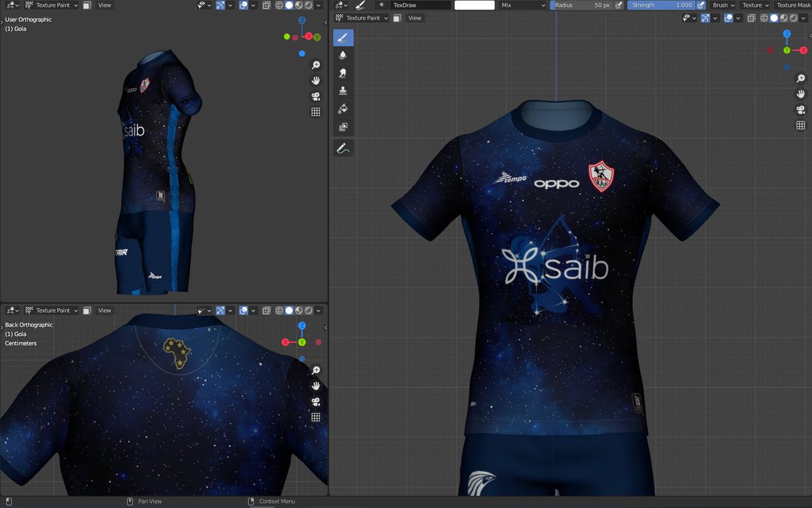Toggle Strength pen pressure button
This screenshot has height=508, width=812.
701,5
